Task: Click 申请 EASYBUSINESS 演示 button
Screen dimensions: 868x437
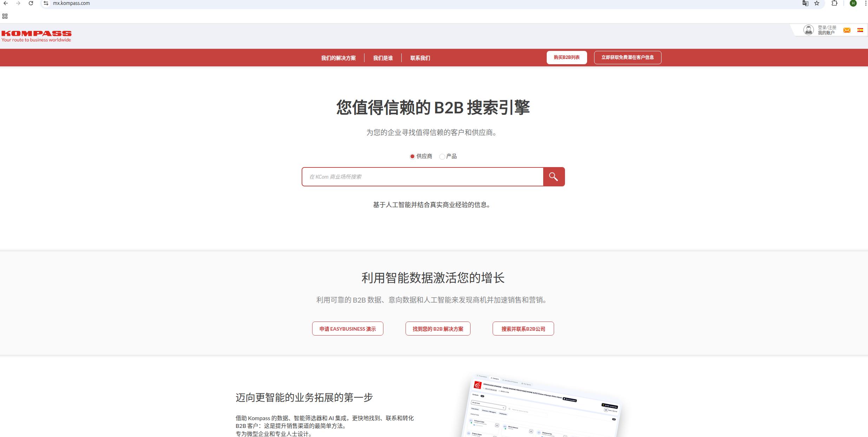Action: pos(348,329)
